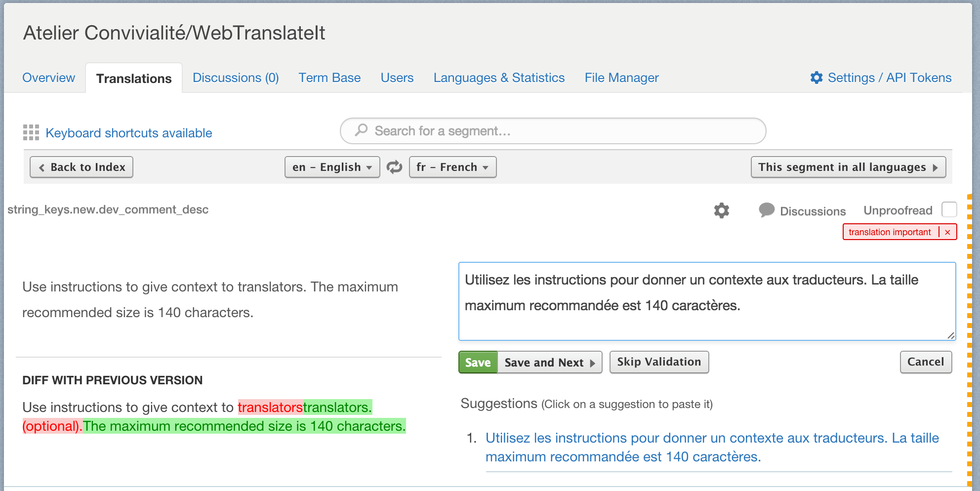
Task: Click inside the French translation textarea
Action: [707, 301]
